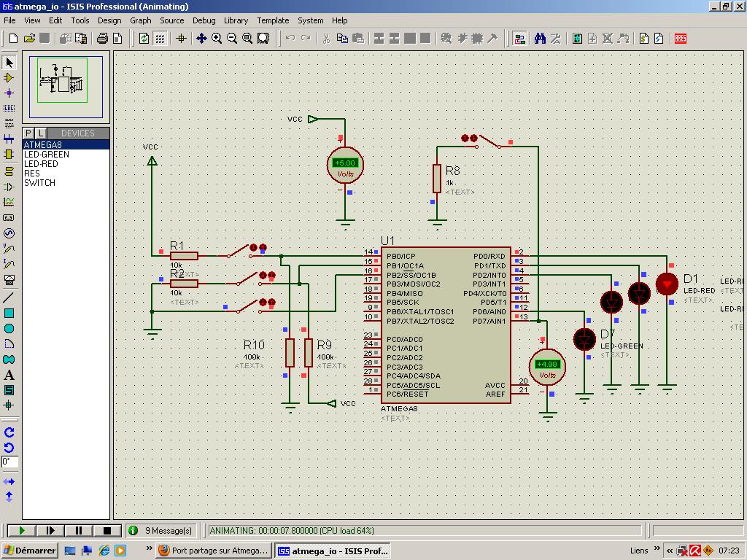The image size is (747, 560).
Task: Click the binoculars search icon
Action: click(540, 38)
